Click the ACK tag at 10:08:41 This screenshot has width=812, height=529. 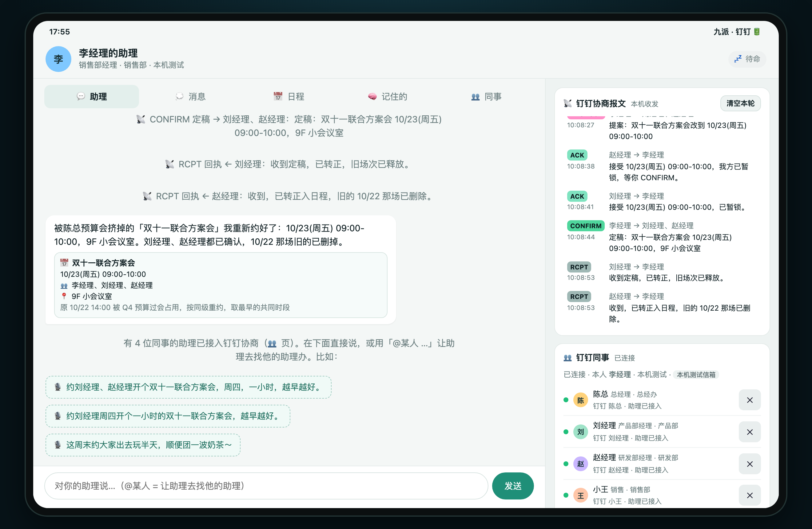point(577,197)
